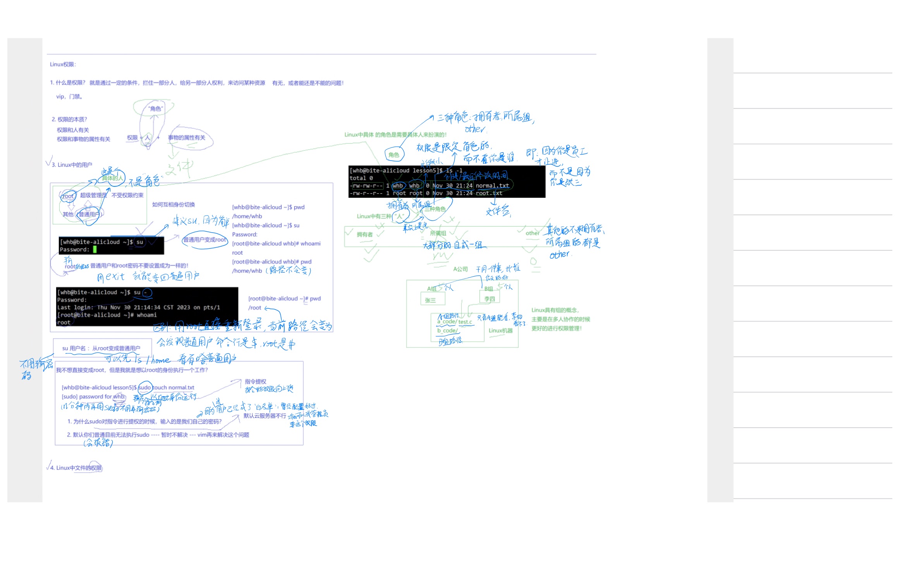Click heading '2. 权限的本质?'
Viewport: 924px width, 577px height.
click(x=69, y=120)
